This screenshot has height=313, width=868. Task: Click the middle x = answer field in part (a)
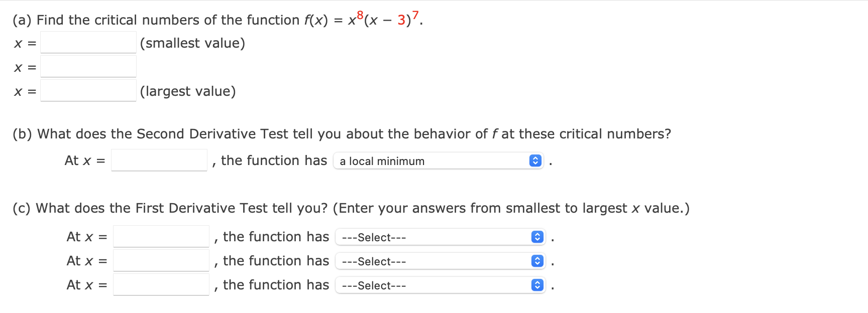pos(88,67)
